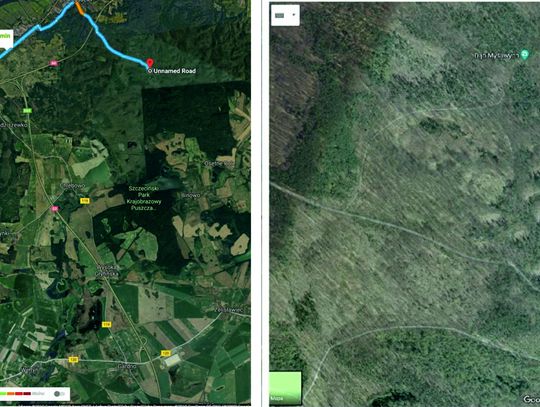The height and width of the screenshot is (407, 540).
Task: Click the dark red traffic legend swatch
Action: [27, 394]
